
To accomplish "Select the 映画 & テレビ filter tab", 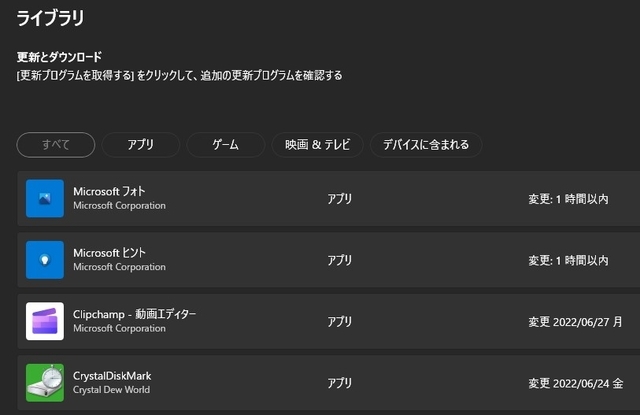I will pyautogui.click(x=318, y=145).
